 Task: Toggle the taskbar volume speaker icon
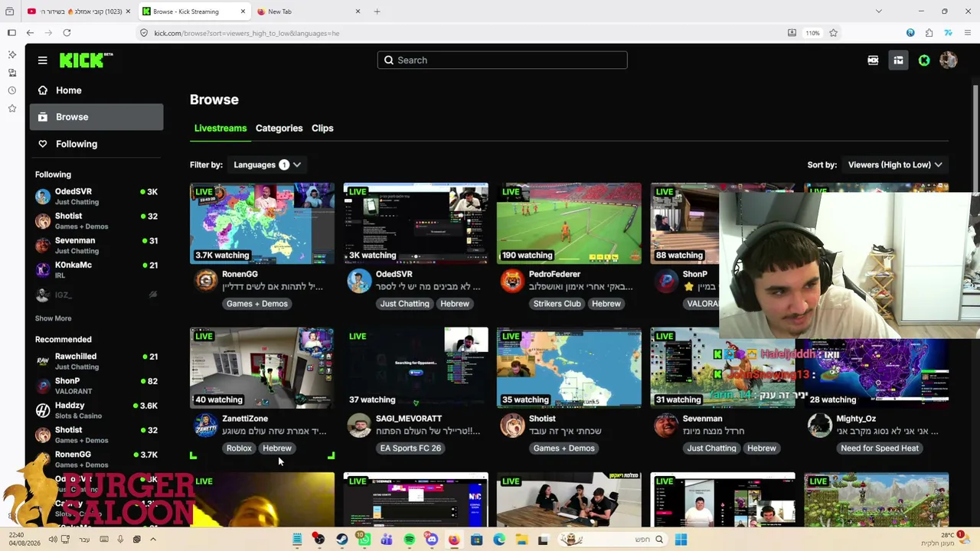[x=53, y=540]
